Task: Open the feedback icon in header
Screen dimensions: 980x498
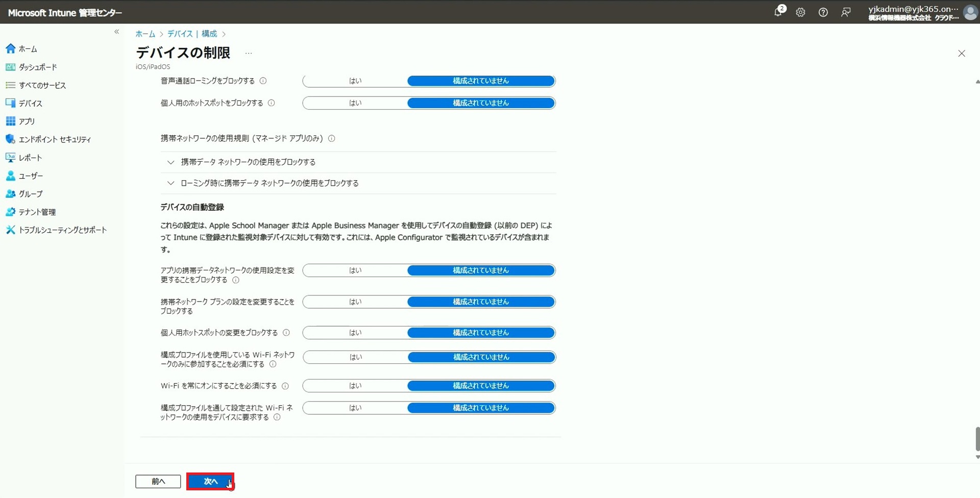Action: (846, 12)
